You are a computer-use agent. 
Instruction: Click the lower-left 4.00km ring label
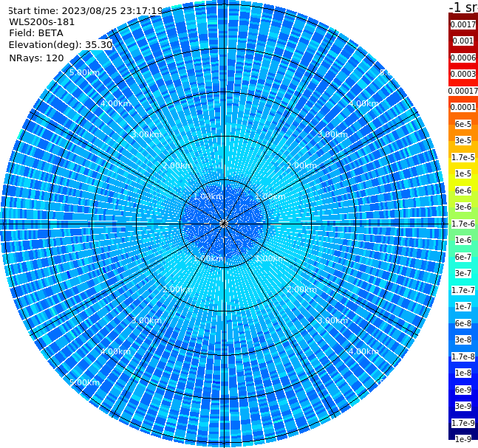click(115, 351)
